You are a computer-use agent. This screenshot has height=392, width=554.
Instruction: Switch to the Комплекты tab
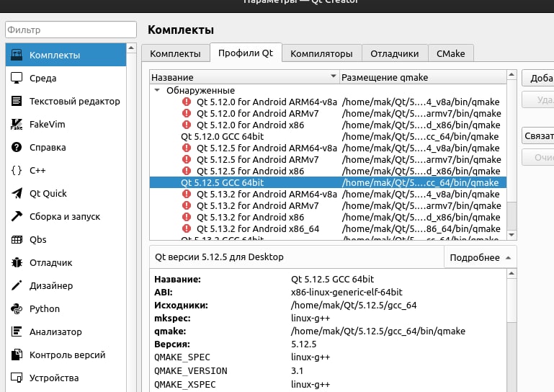(175, 54)
